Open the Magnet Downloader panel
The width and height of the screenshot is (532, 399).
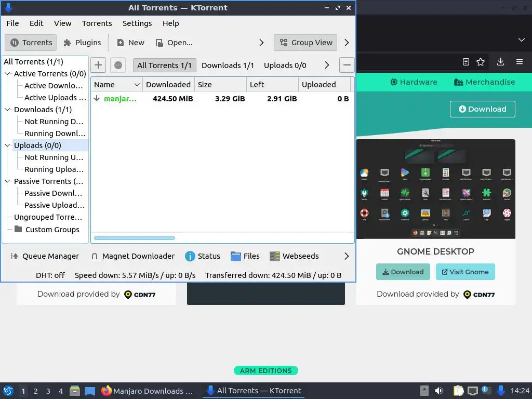click(133, 256)
